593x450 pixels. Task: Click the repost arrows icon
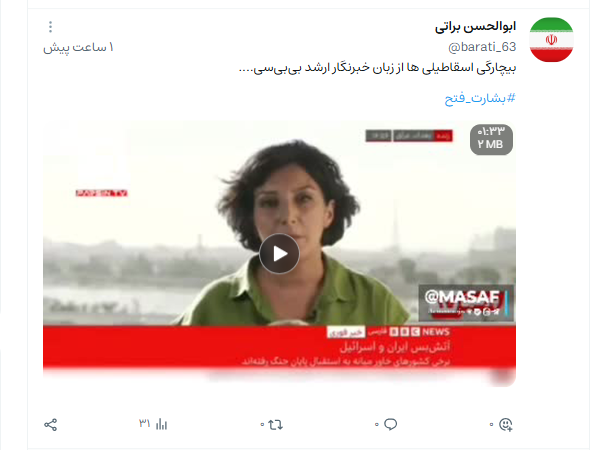click(276, 425)
